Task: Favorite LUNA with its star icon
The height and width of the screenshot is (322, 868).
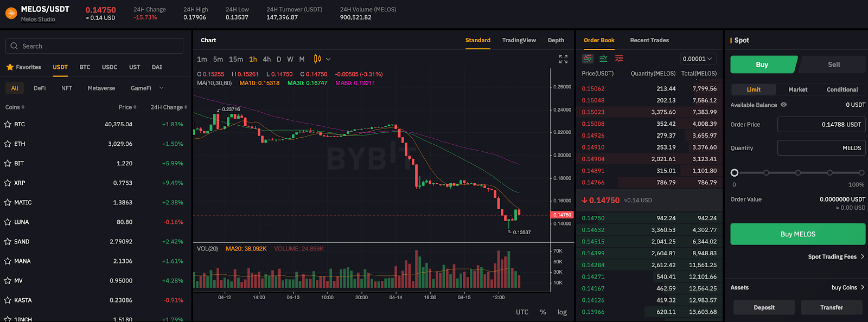Action: coord(8,222)
